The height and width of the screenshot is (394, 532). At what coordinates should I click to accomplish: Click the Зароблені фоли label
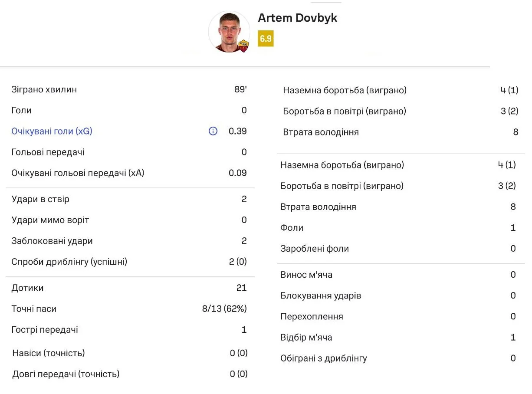(315, 249)
